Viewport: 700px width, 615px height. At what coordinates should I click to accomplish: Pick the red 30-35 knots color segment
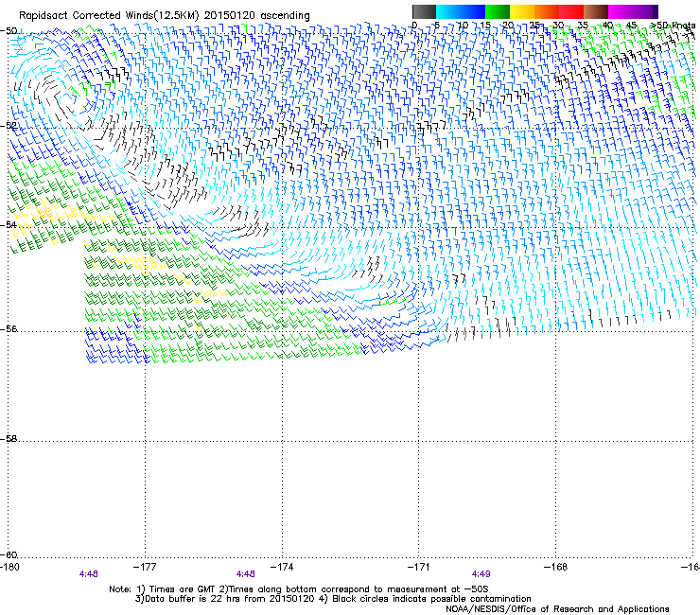(571, 11)
